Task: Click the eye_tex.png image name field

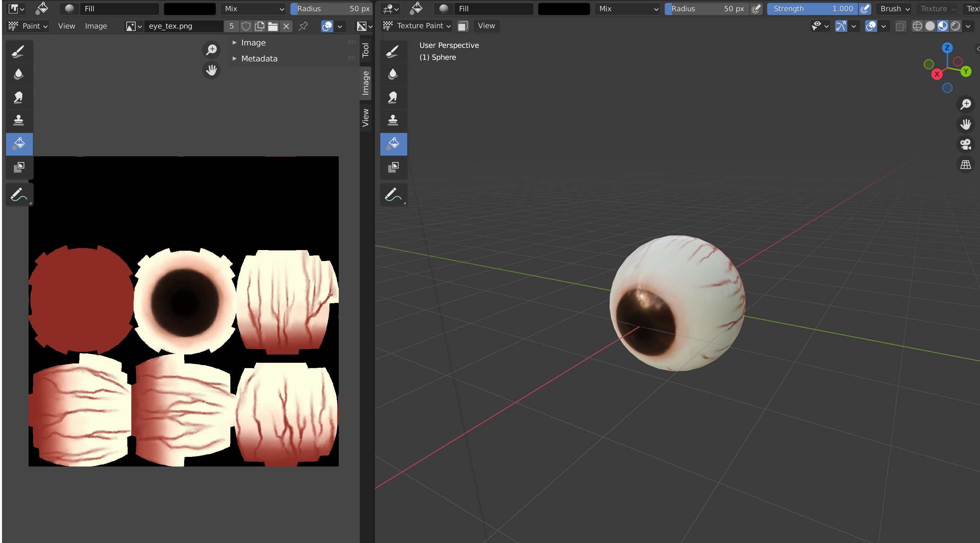Action: (184, 26)
